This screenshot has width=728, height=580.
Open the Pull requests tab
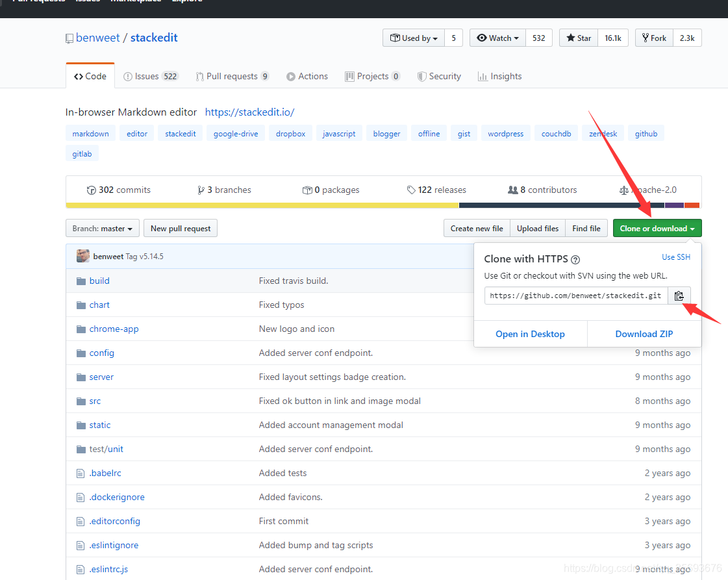232,76
